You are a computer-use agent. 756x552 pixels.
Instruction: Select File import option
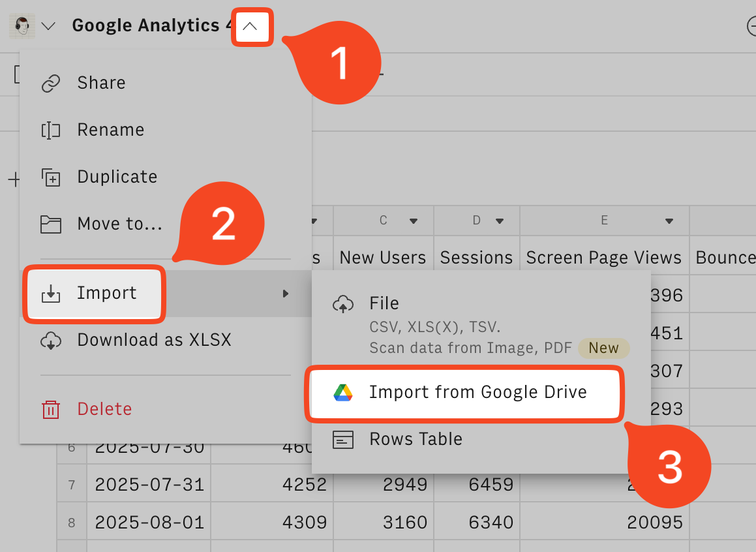[x=481, y=324]
